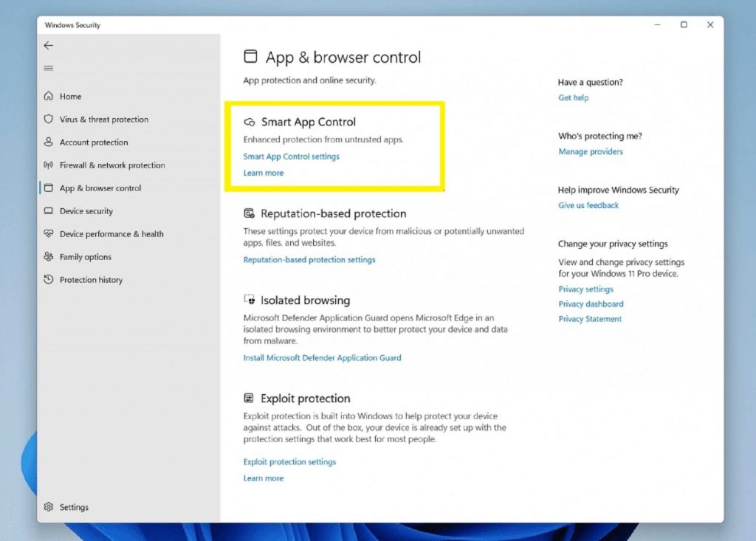Select the Virus & threat protection shield icon
756x541 pixels.
click(x=49, y=120)
